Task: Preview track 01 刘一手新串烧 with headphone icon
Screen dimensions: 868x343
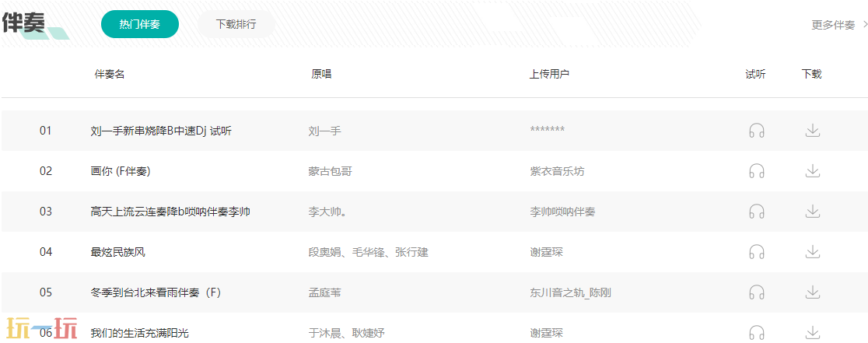Action: point(757,131)
